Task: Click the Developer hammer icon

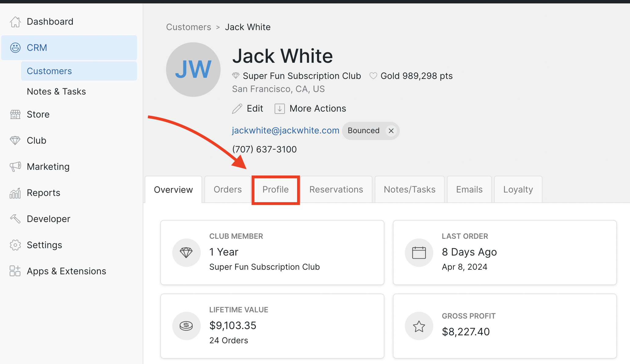Action: (x=15, y=219)
